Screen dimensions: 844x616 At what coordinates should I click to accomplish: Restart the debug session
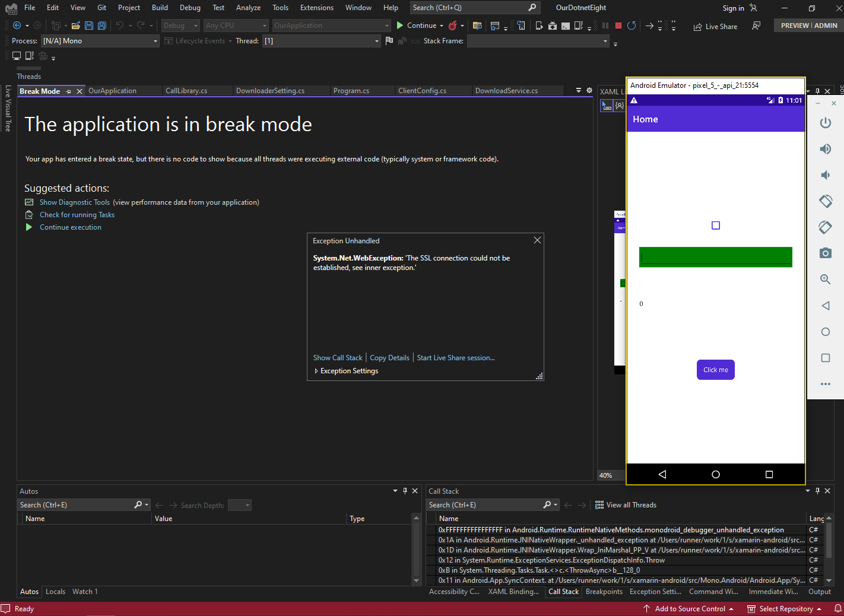[x=631, y=26]
